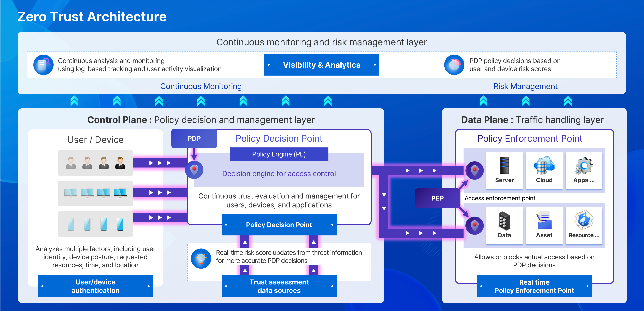Click the Asset card
644x311 pixels.
pyautogui.click(x=544, y=225)
